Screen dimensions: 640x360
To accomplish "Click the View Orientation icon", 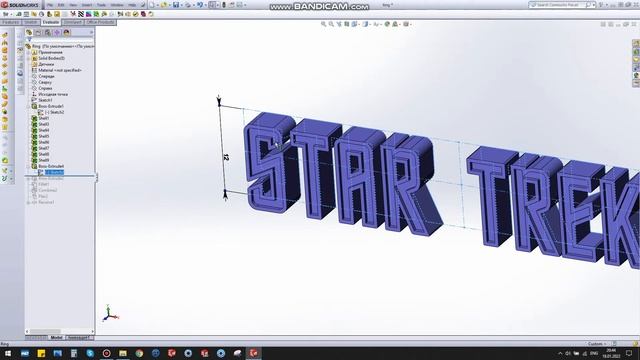I will (355, 24).
